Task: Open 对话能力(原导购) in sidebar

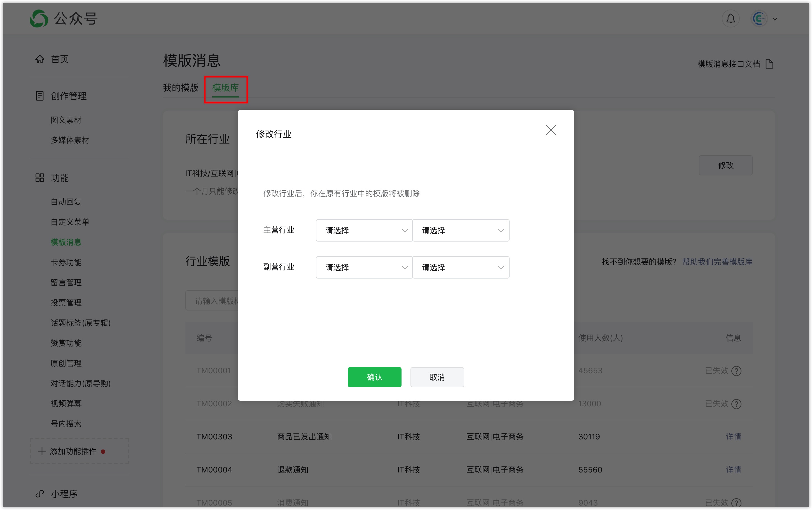Action: [x=81, y=384]
